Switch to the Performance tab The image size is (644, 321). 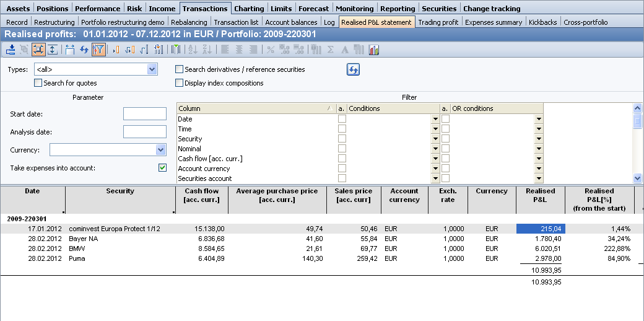point(98,9)
